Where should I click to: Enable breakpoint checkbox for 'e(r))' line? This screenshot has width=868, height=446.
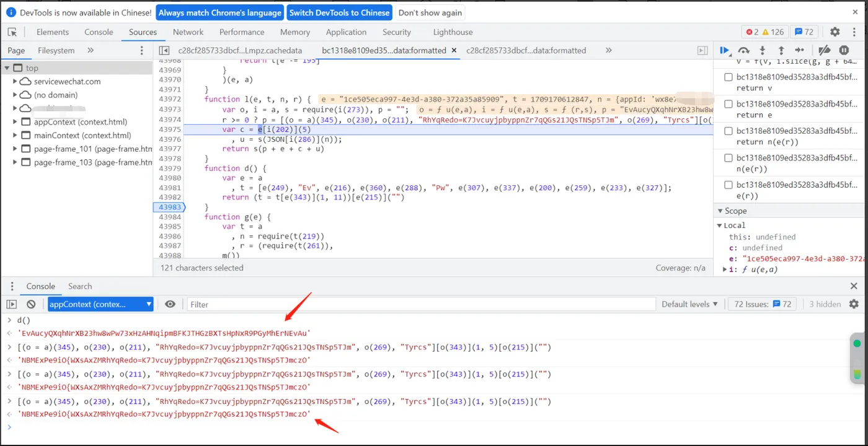click(728, 185)
